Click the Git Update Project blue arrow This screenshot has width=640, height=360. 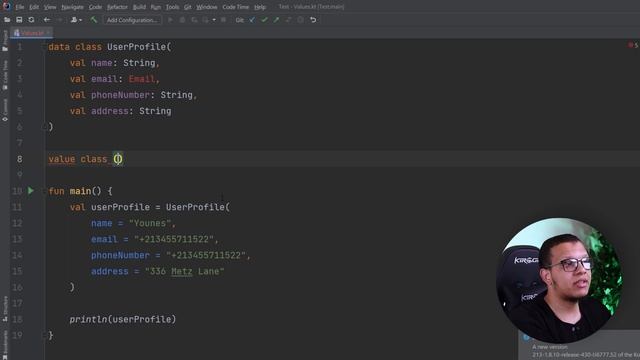click(x=252, y=20)
